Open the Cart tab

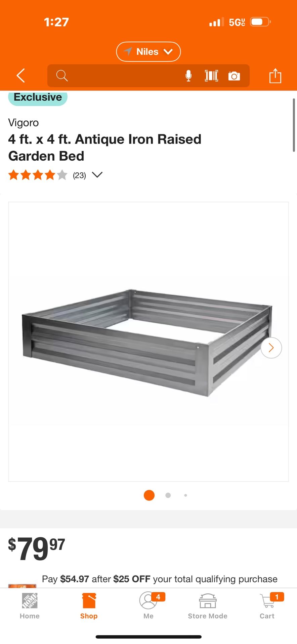pyautogui.click(x=267, y=606)
